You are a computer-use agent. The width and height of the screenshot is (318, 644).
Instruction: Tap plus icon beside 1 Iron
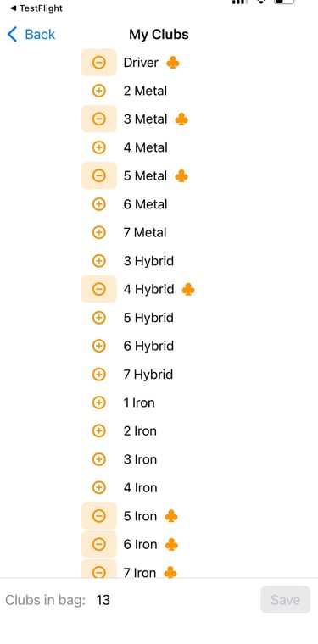click(x=98, y=402)
